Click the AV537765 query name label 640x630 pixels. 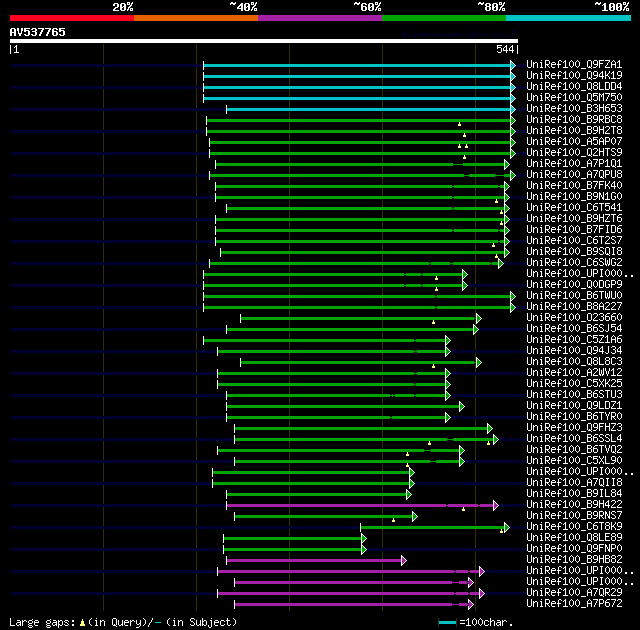point(38,32)
